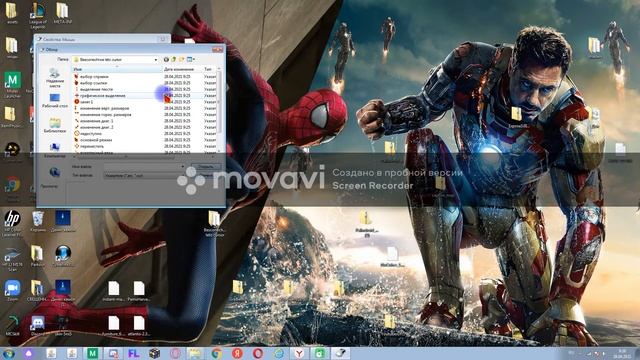Select the 'выбор ссылки' cursor file
The width and height of the screenshot is (640, 360).
click(91, 83)
